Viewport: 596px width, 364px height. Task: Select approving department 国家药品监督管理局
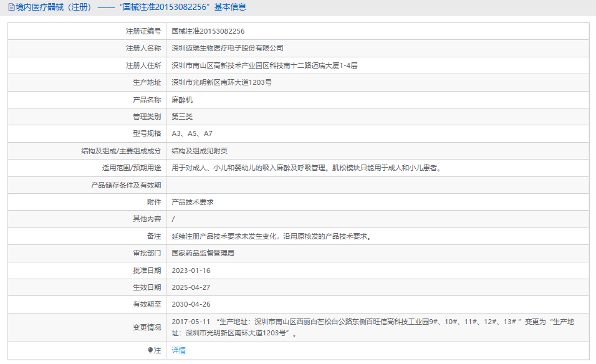[203, 253]
